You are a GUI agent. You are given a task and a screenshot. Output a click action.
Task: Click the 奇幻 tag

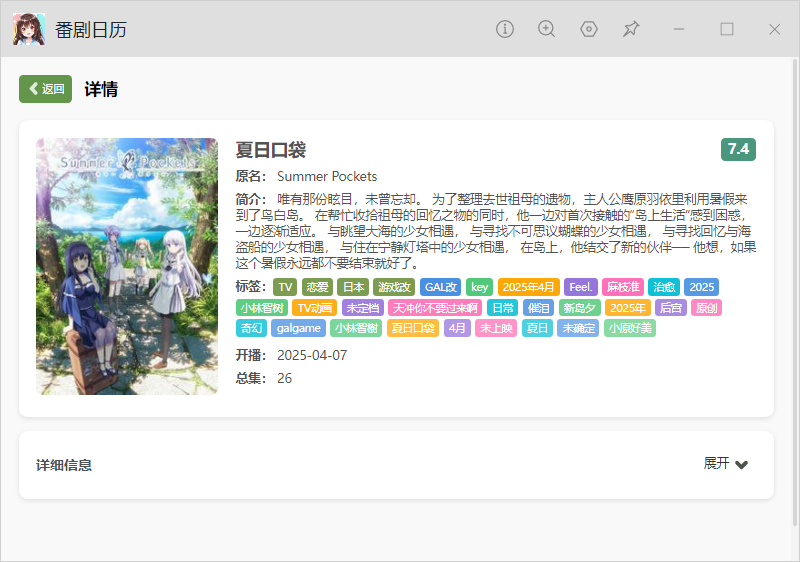[x=252, y=328]
